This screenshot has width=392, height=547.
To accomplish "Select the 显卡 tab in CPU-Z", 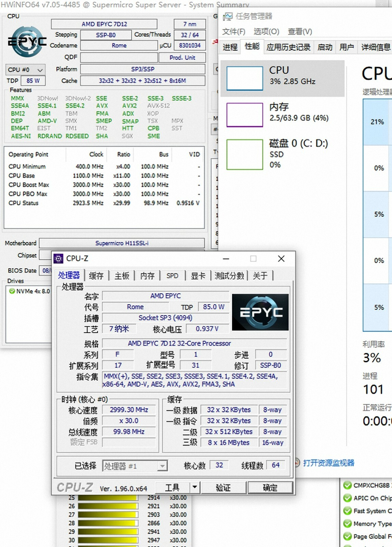I will tap(198, 276).
